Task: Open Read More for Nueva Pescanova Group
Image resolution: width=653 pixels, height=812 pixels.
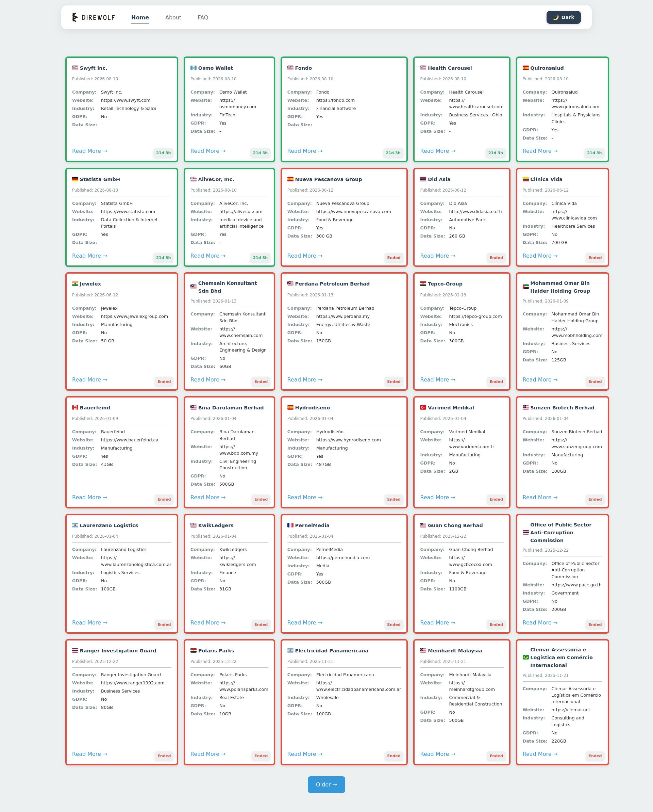Action: click(x=304, y=256)
